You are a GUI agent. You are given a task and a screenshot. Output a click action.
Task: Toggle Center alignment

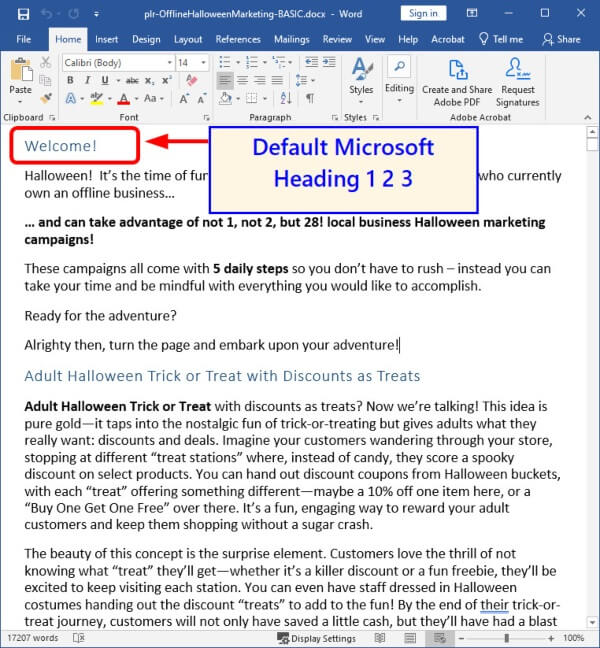243,80
